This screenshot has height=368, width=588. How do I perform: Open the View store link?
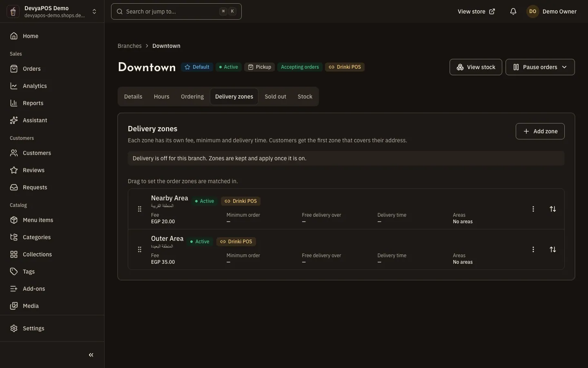(x=476, y=11)
